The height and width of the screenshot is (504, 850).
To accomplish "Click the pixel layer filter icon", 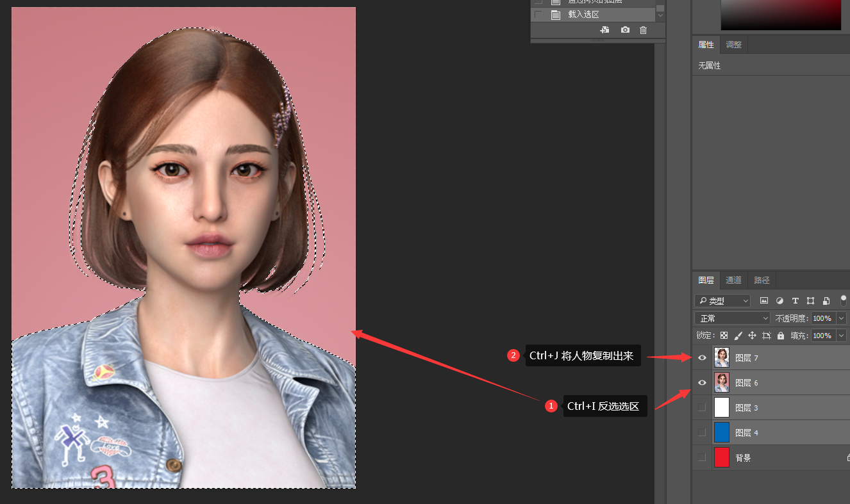I will [x=764, y=300].
